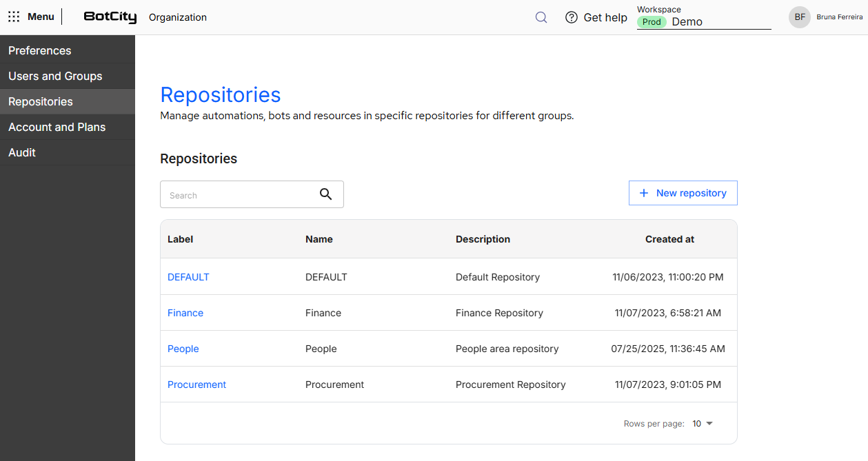Click the Organization label in header
This screenshot has height=461, width=868.
(x=178, y=17)
